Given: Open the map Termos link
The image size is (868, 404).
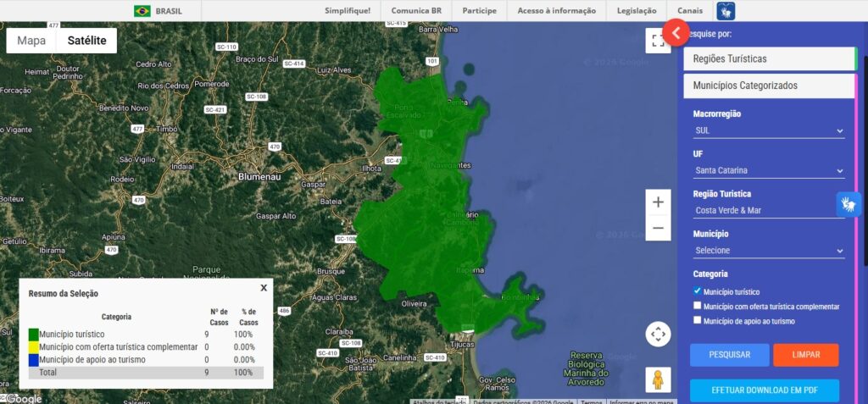Looking at the screenshot, I should pyautogui.click(x=591, y=401).
